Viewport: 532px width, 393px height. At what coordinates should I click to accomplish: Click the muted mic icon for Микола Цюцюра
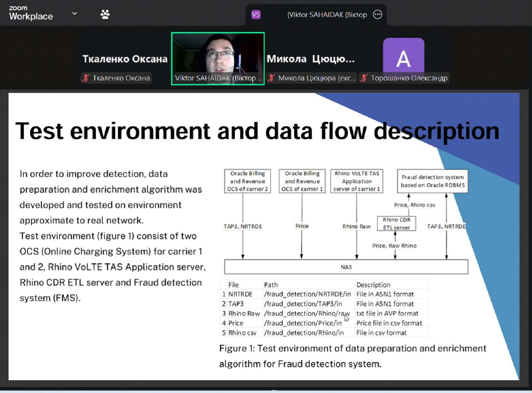click(x=271, y=78)
